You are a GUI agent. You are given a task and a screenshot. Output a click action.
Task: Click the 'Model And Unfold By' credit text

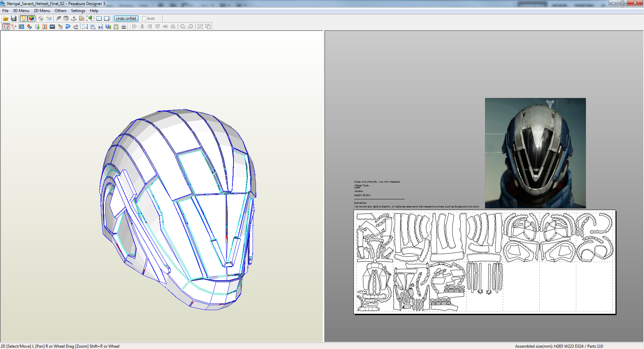tap(377, 182)
